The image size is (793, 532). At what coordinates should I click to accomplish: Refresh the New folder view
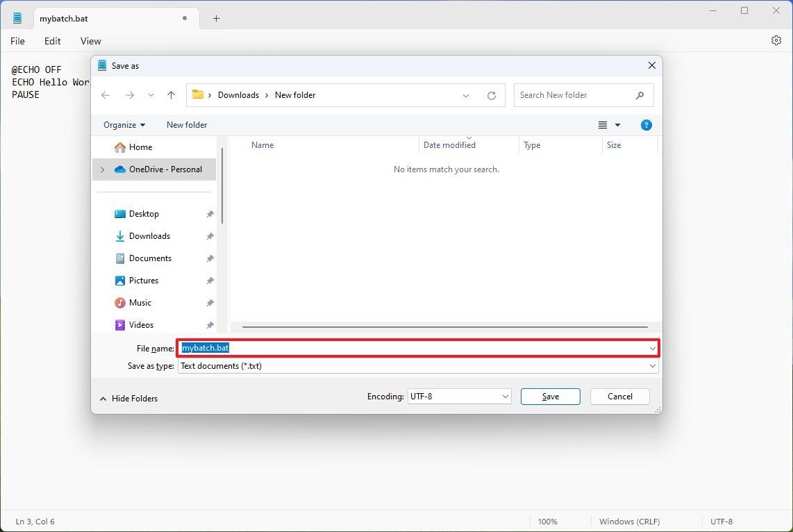pos(492,94)
